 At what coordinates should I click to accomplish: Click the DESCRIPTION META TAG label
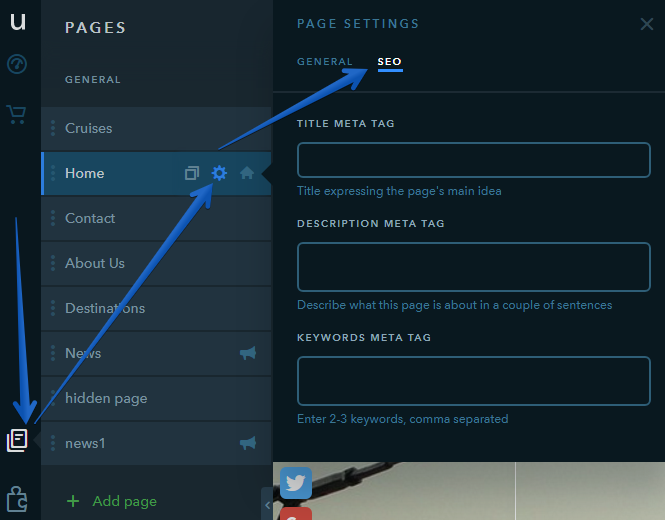[x=371, y=224]
